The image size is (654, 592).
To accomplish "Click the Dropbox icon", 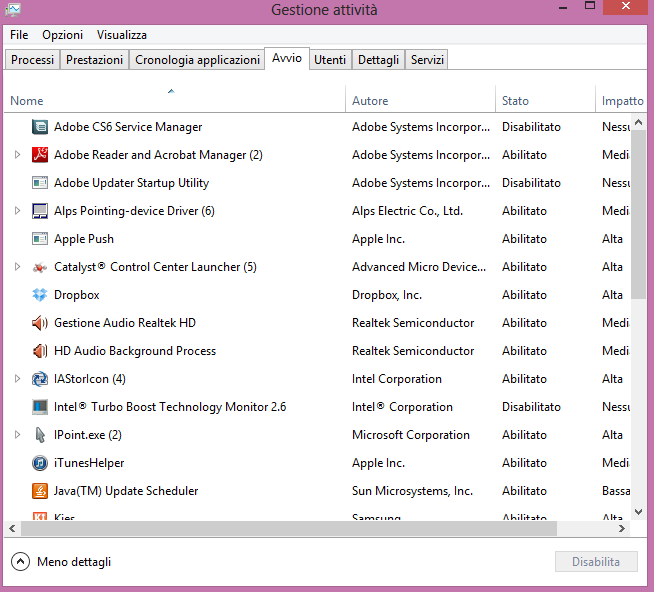I will click(40, 295).
